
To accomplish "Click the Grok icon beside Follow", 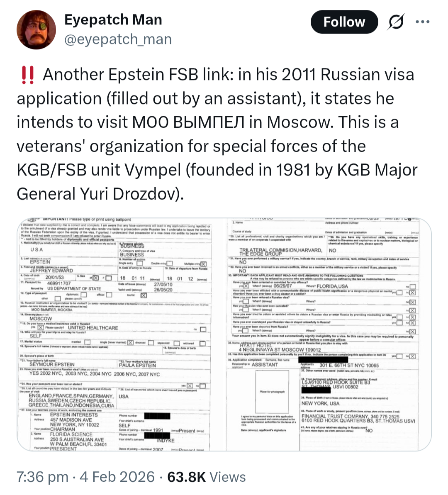I will (x=396, y=22).
